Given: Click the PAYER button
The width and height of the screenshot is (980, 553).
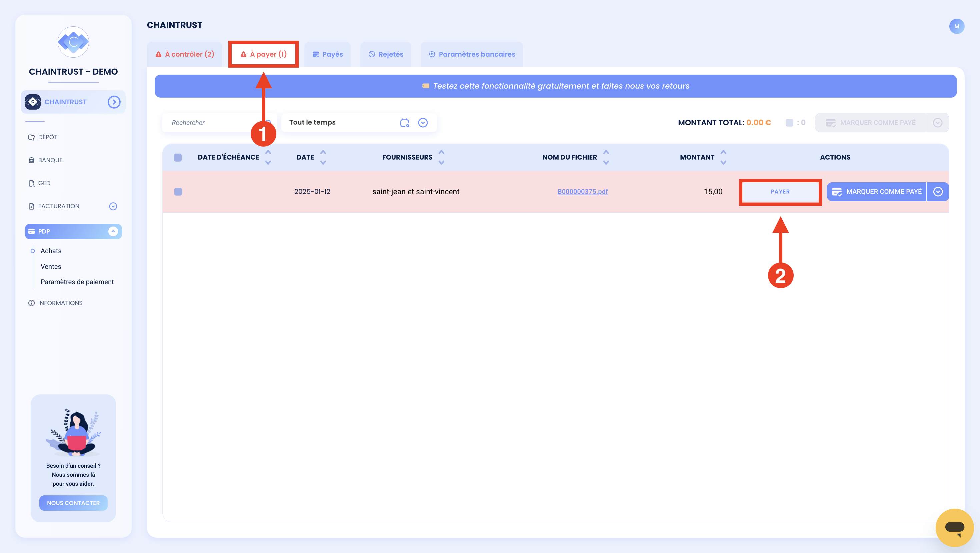Looking at the screenshot, I should pyautogui.click(x=780, y=192).
